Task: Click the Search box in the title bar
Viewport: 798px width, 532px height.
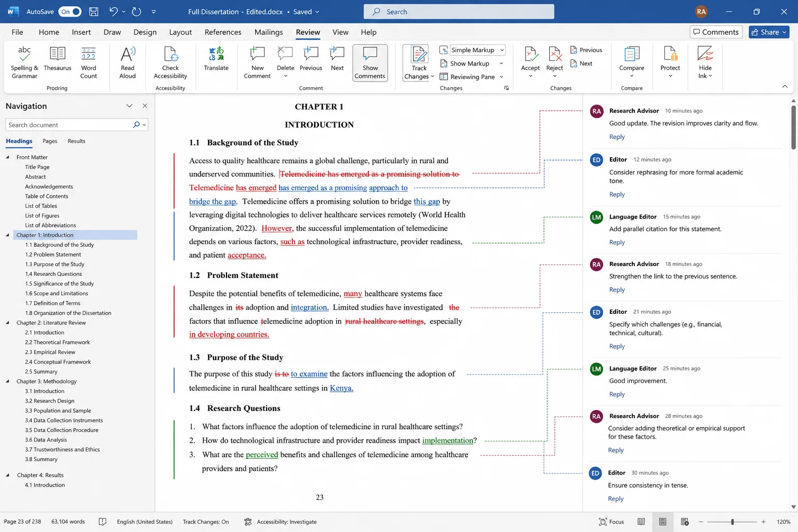Action: 459,11
